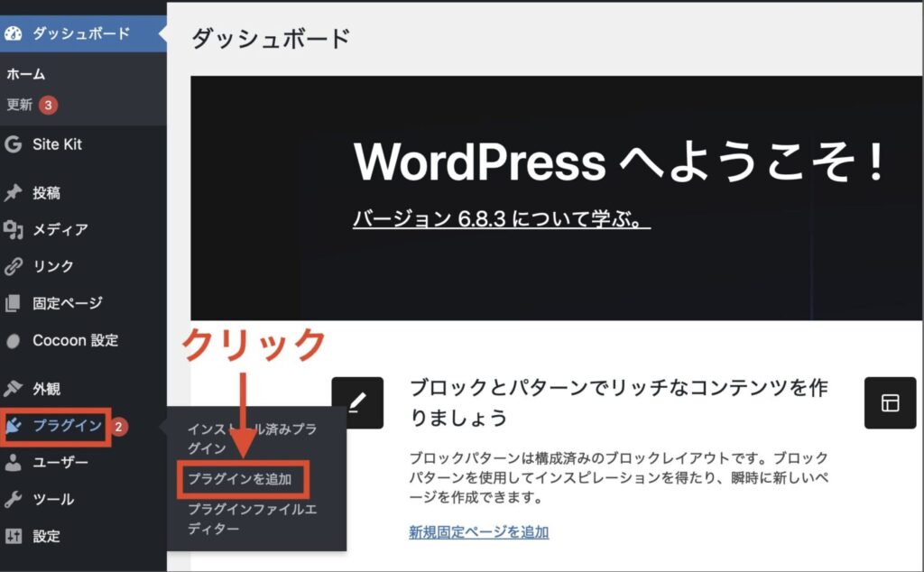Click the Cocoon 設定 circle icon
This screenshot has height=572, width=924.
pyautogui.click(x=14, y=341)
